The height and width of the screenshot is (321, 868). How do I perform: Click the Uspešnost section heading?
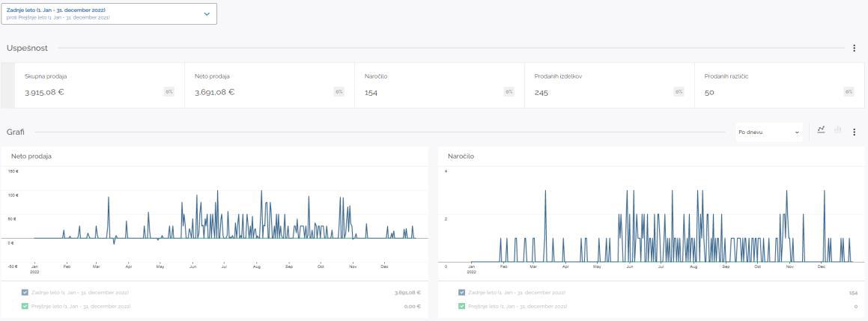(27, 48)
